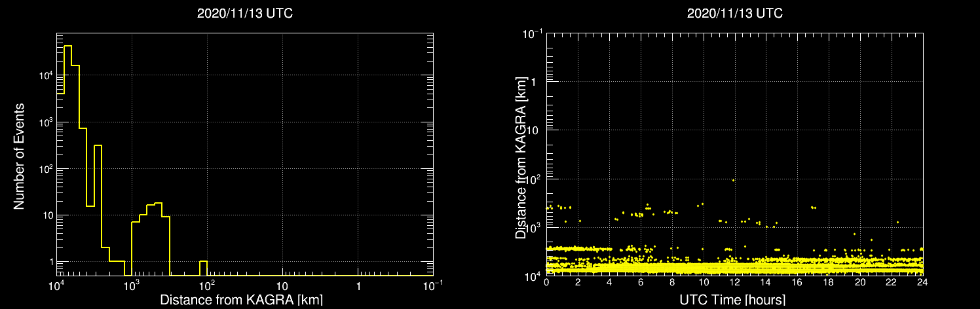Click the histogram x-axis tick label 10
This screenshot has height=309, width=980.
click(x=282, y=287)
